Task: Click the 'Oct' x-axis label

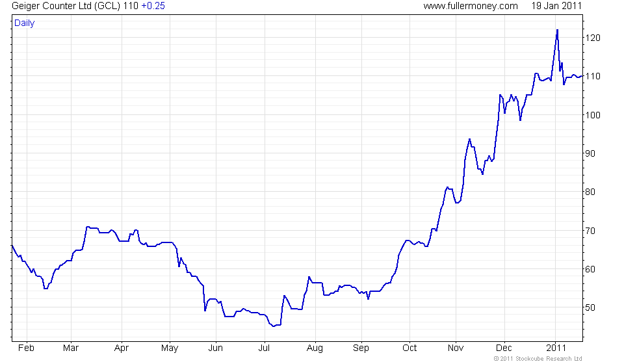Action: coord(409,348)
